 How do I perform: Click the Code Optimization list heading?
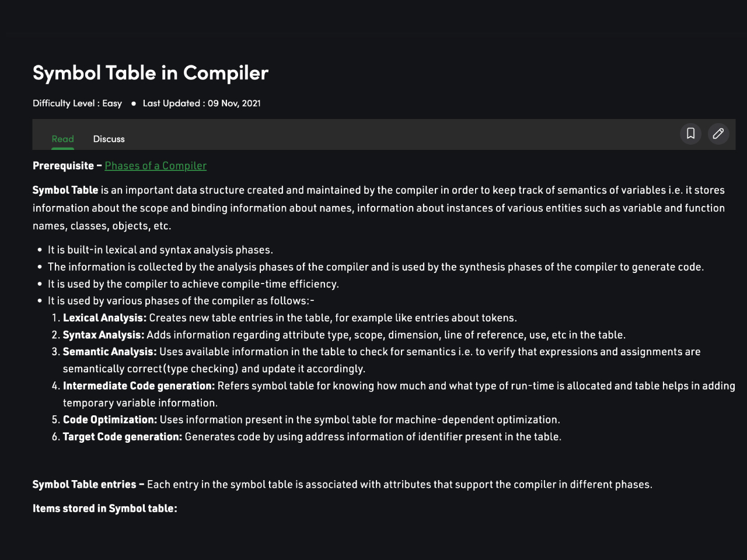[110, 419]
